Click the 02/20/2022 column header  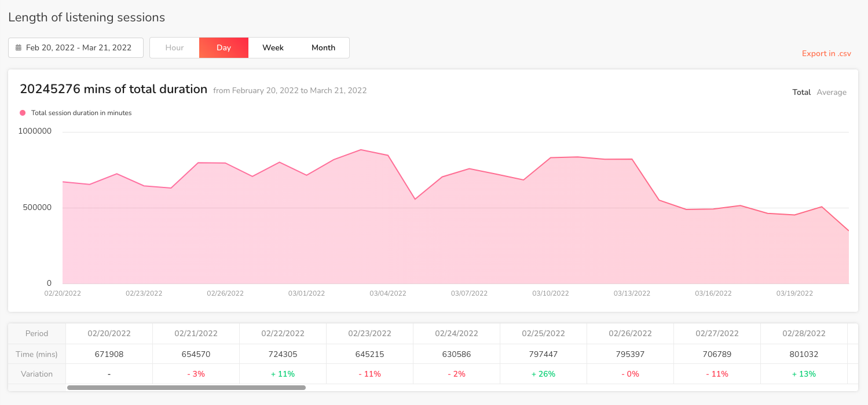click(109, 334)
